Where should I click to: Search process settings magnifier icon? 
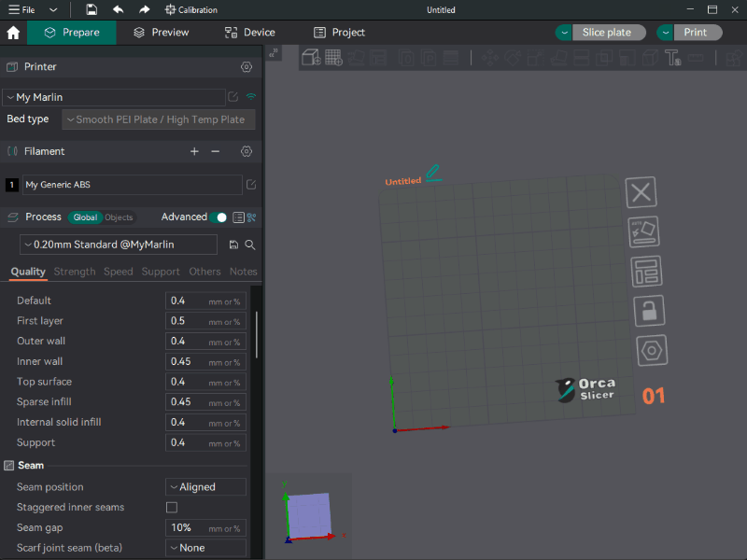coord(250,245)
